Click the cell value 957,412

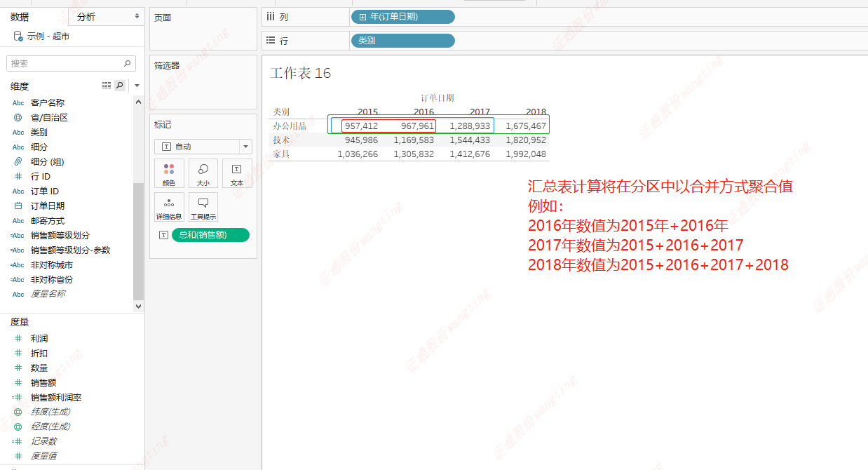[x=361, y=126]
